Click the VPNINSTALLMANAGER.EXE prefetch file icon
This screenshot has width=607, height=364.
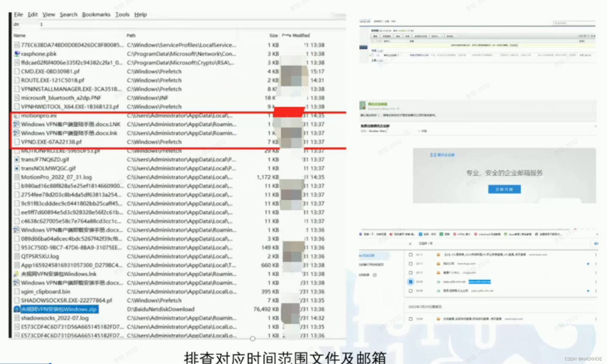(17, 89)
